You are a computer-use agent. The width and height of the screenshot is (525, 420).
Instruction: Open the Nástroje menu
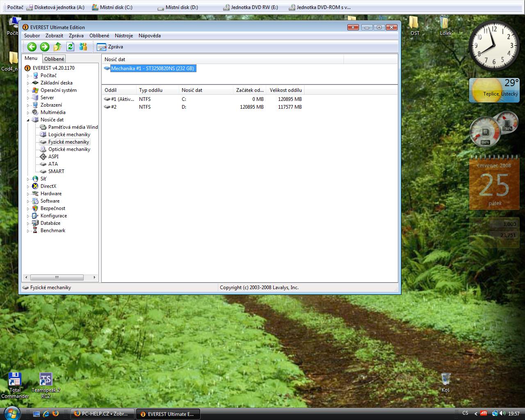(123, 36)
